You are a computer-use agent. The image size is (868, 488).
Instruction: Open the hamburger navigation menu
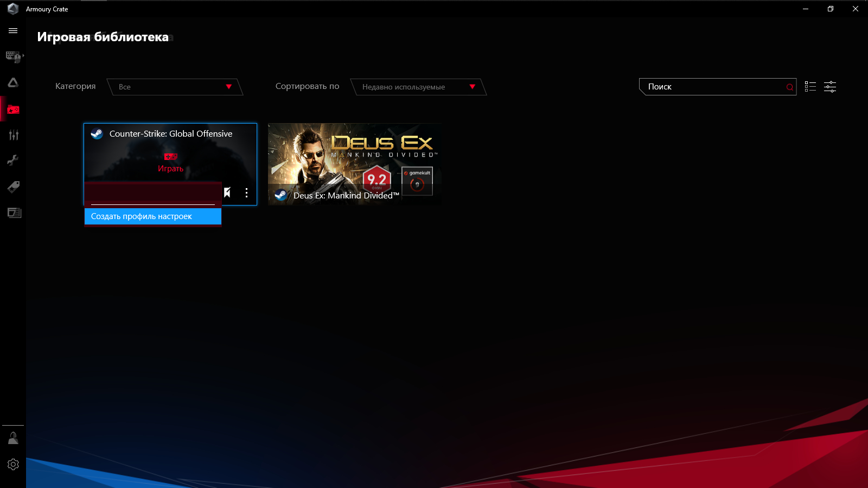click(13, 31)
